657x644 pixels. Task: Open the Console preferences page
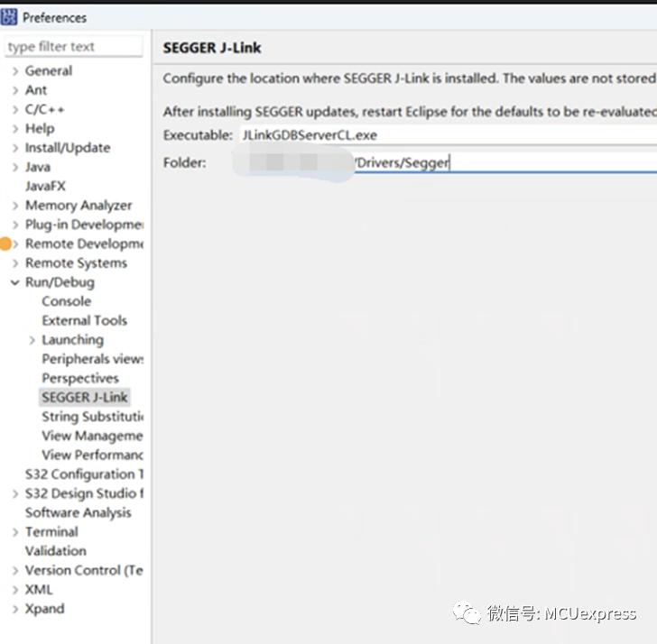(67, 301)
